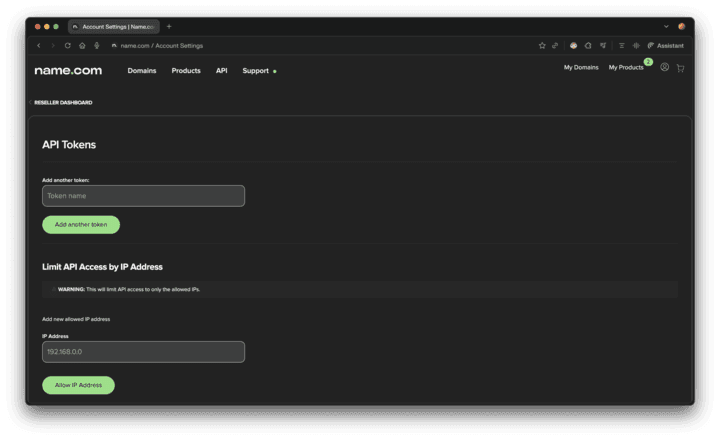Click the site icon in the address bar
Image resolution: width=720 pixels, height=439 pixels.
114,46
